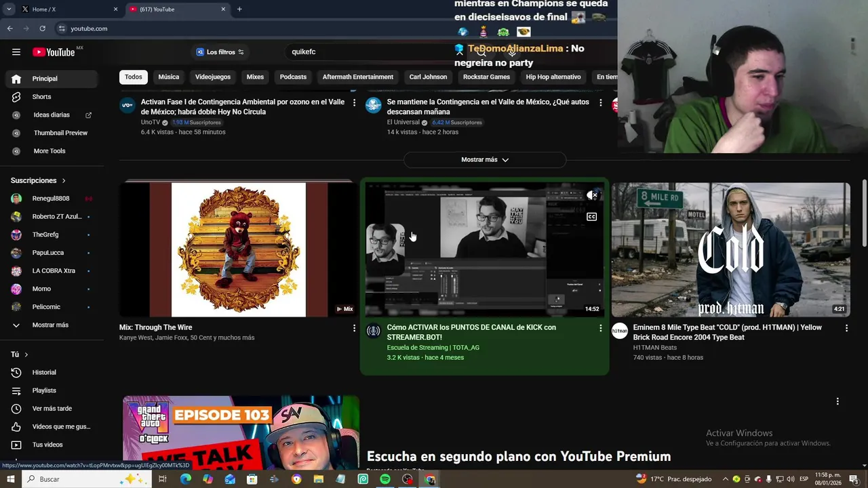Select the Hip Hop alternativo chip
Screen dimensions: 868x488
point(553,77)
